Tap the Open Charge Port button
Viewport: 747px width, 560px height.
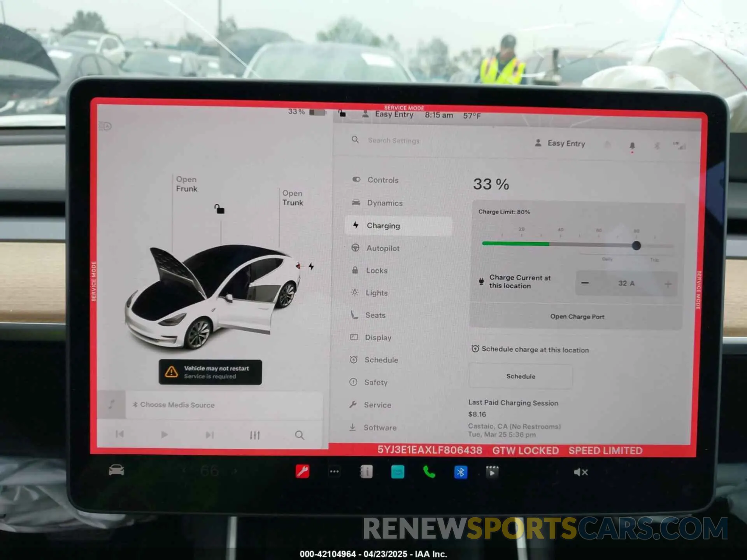(577, 317)
